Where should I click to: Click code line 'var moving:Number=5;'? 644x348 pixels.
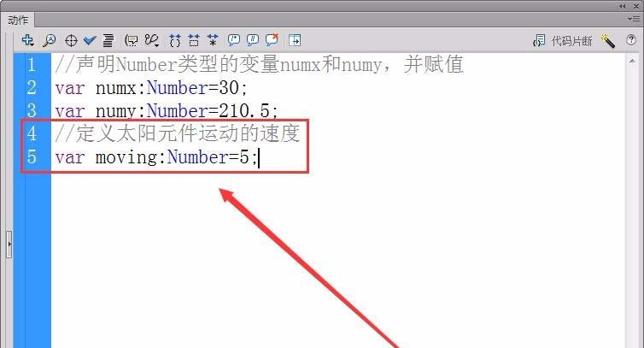156,157
